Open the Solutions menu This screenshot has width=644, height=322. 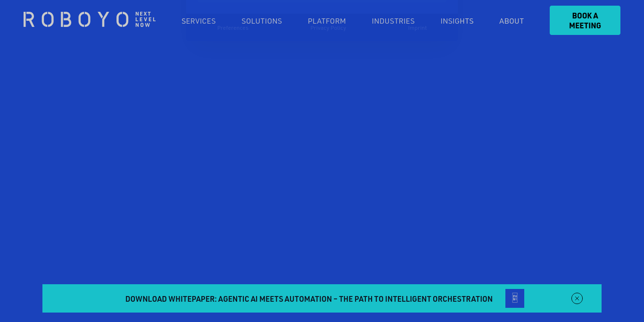(x=262, y=21)
